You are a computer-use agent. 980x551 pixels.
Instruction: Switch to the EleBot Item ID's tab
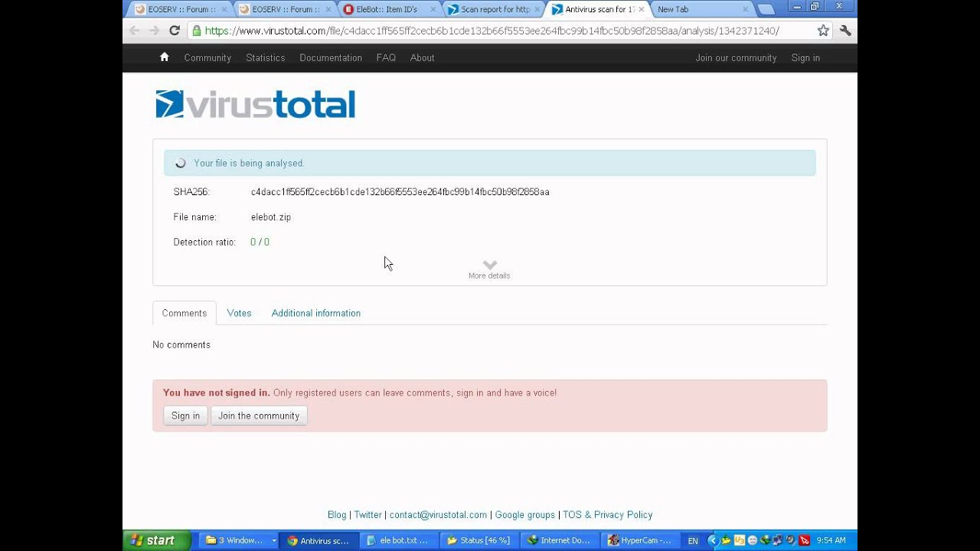coord(386,10)
